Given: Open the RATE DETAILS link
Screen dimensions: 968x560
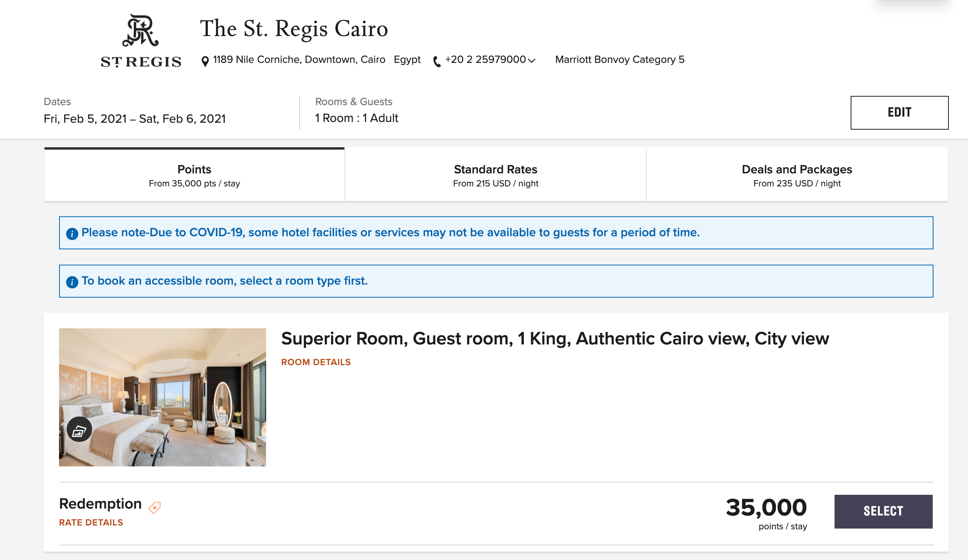Looking at the screenshot, I should click(91, 522).
